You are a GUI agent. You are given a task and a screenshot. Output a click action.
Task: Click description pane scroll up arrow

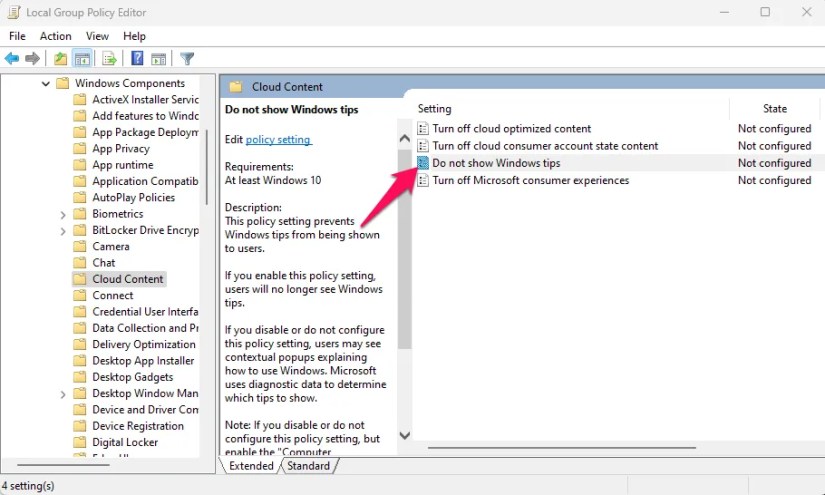coord(405,138)
